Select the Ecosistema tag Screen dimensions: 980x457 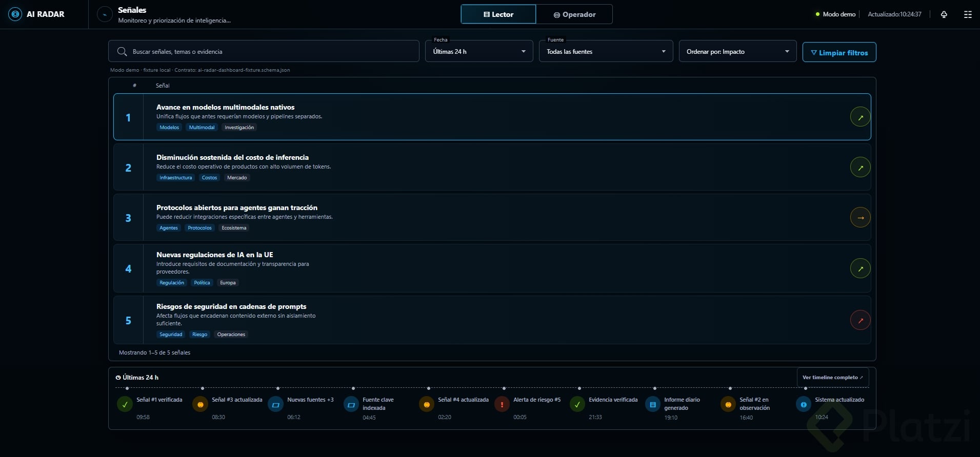click(x=234, y=228)
